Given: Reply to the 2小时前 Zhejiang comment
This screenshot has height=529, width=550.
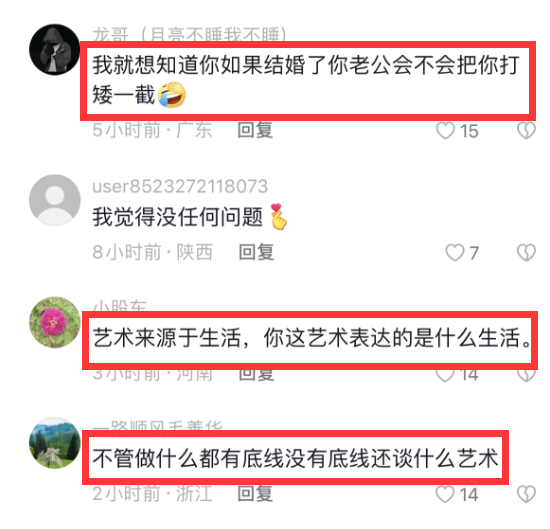Looking at the screenshot, I should click(x=255, y=494).
